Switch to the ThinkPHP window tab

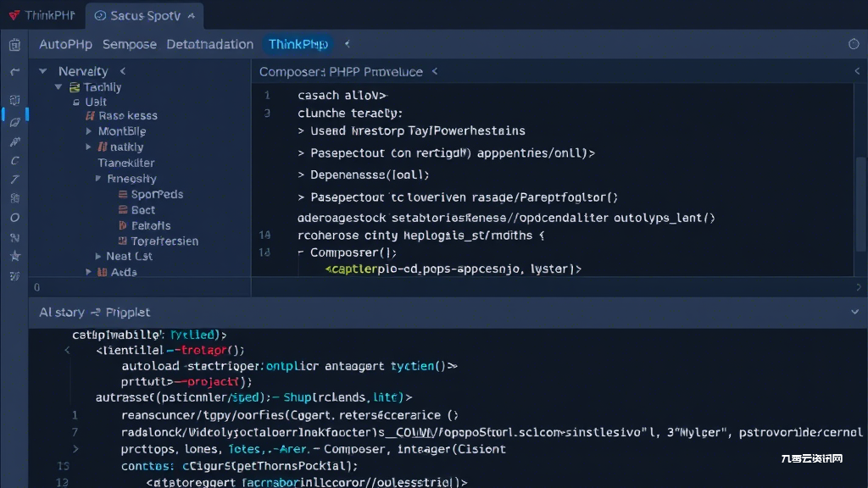point(42,15)
